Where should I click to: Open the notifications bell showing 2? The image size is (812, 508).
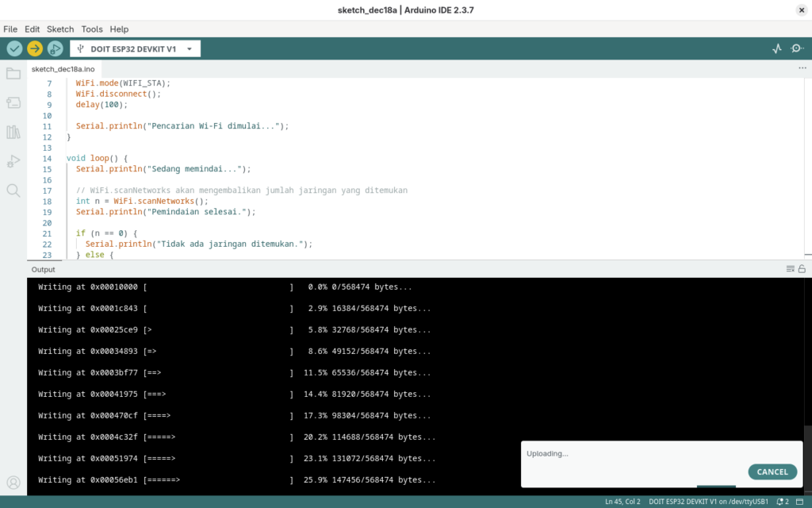click(x=782, y=502)
